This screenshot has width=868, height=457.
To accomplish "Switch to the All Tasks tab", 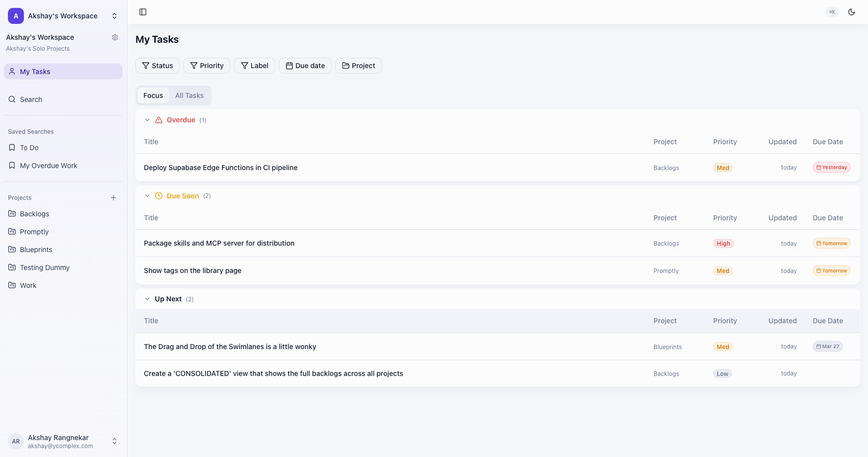I will [x=189, y=95].
